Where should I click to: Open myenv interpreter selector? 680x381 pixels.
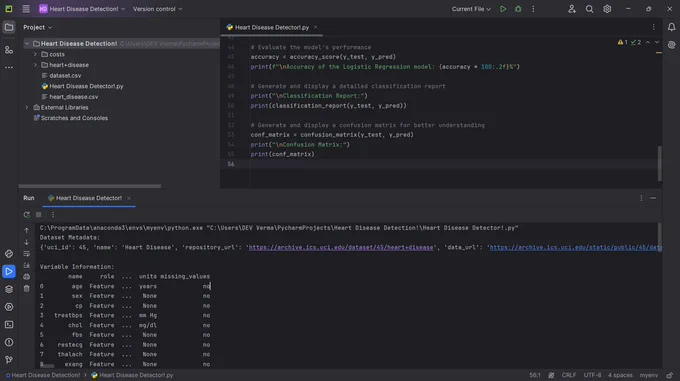tap(649, 375)
